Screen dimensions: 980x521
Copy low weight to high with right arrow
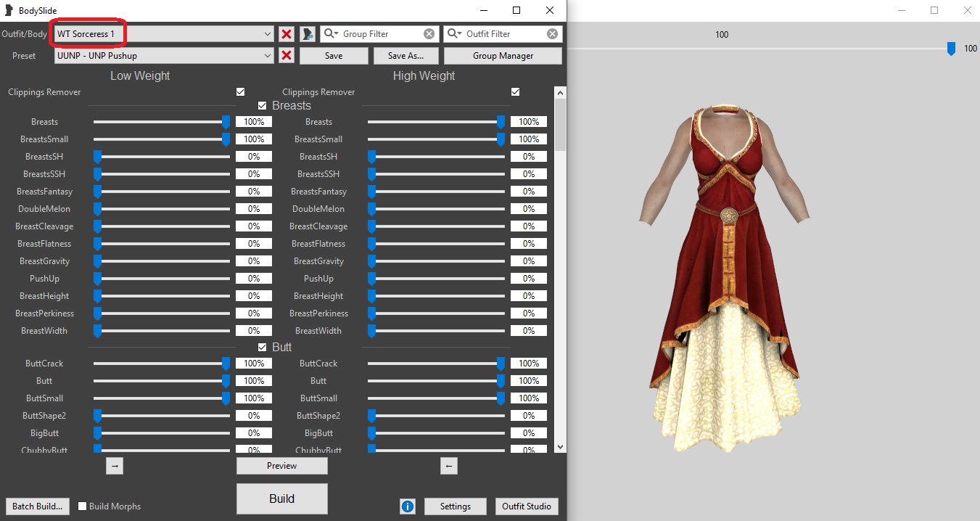tap(115, 466)
